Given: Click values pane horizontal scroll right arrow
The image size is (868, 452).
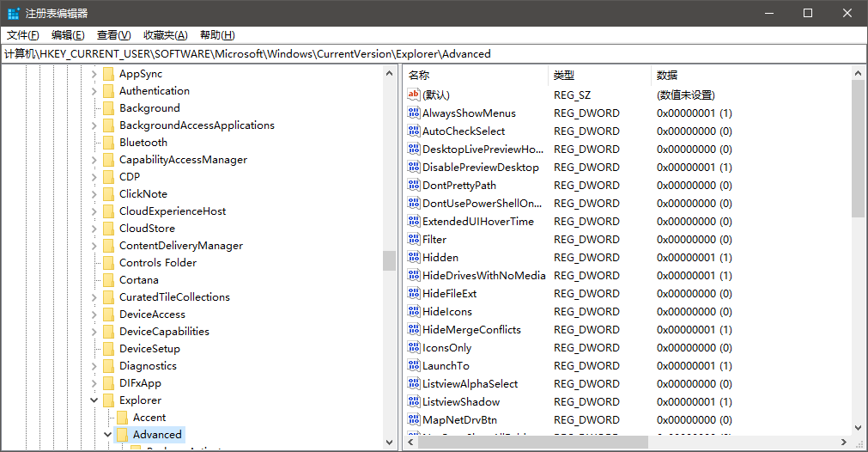Looking at the screenshot, I should [844, 442].
